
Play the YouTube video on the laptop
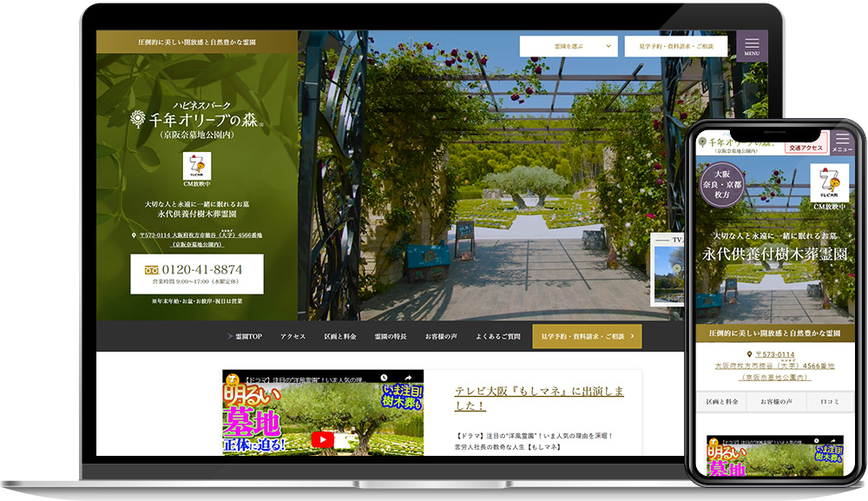[x=322, y=439]
